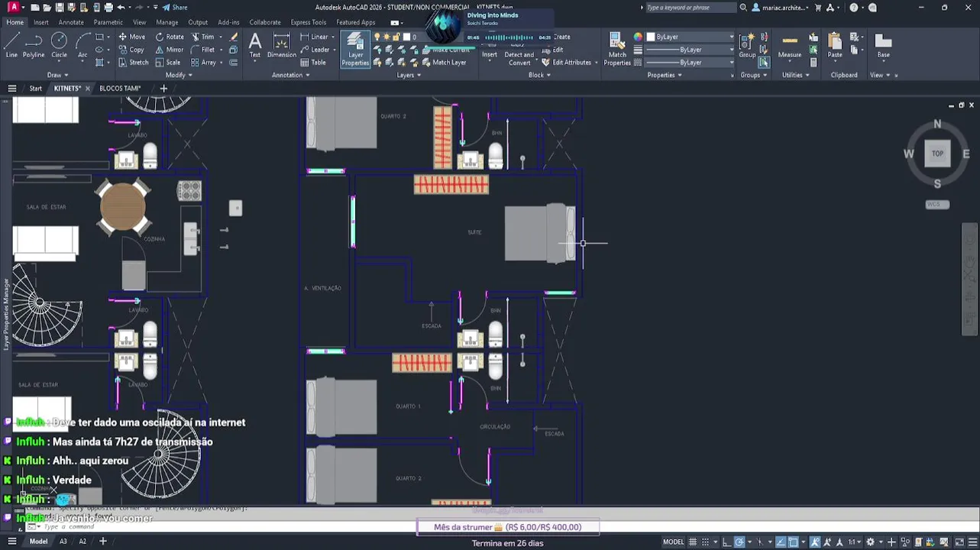Activate the Mirror command
The width and height of the screenshot is (980, 550).
pyautogui.click(x=170, y=50)
